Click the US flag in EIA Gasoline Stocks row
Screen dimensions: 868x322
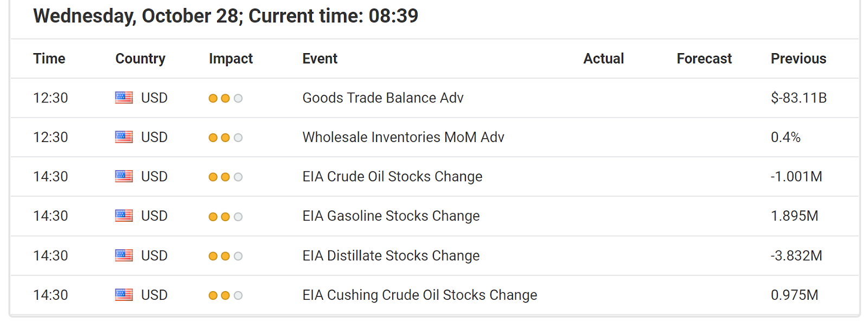pos(124,216)
